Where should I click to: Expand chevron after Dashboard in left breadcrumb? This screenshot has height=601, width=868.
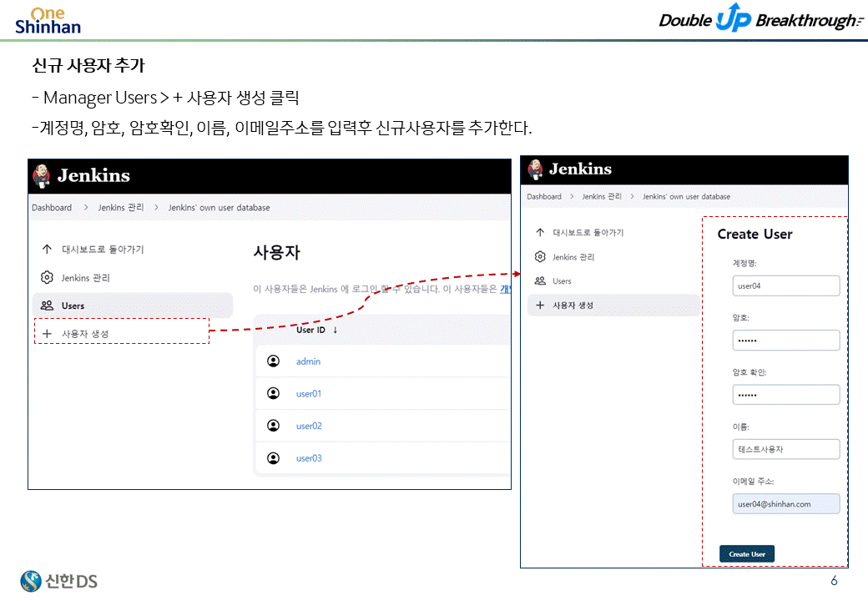click(x=86, y=208)
